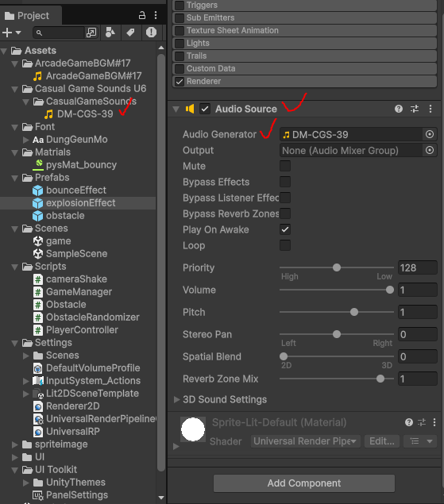Select the Renderer2D asset
Screen dimensions: 444x504
point(66,406)
